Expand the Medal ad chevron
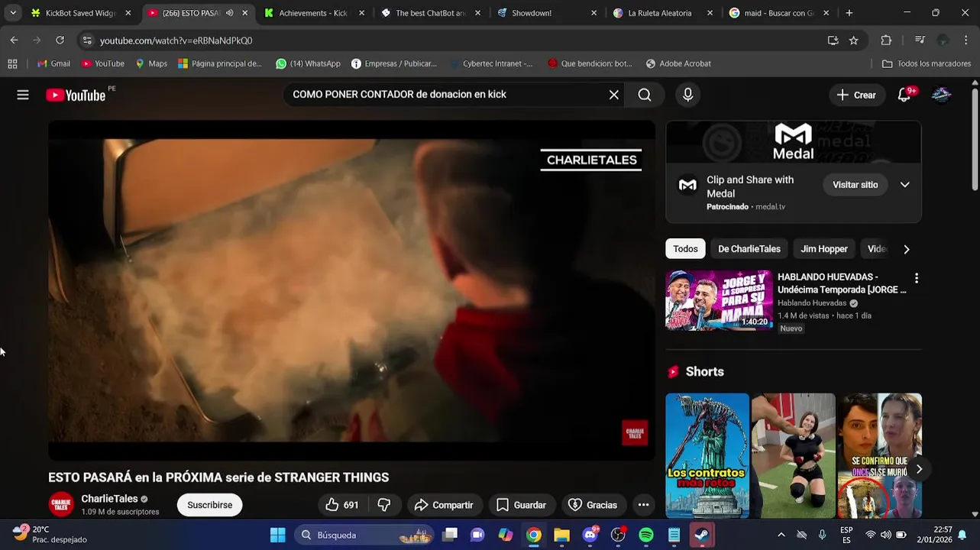Image resolution: width=980 pixels, height=550 pixels. (904, 185)
